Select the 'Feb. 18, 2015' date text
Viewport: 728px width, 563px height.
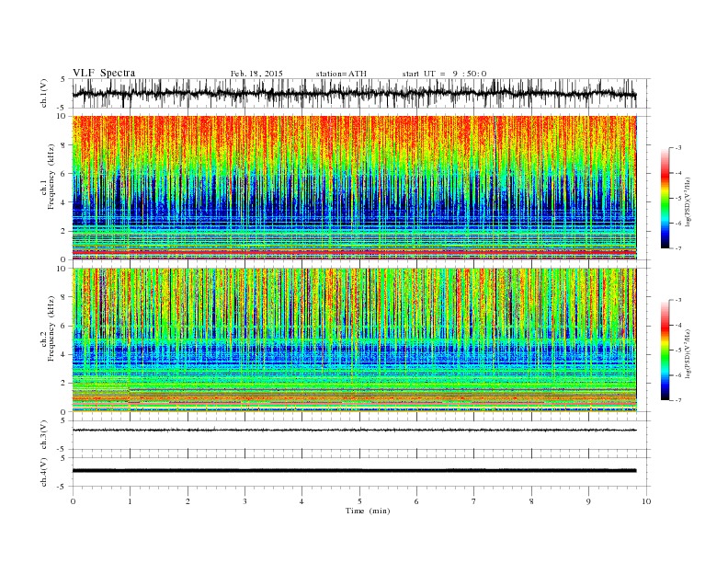[x=256, y=74]
